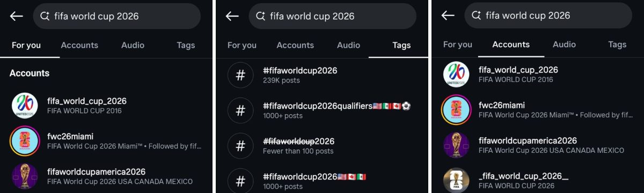Click hash icon beside the 239K posts tag
The width and height of the screenshot is (644, 193).
[x=240, y=75]
